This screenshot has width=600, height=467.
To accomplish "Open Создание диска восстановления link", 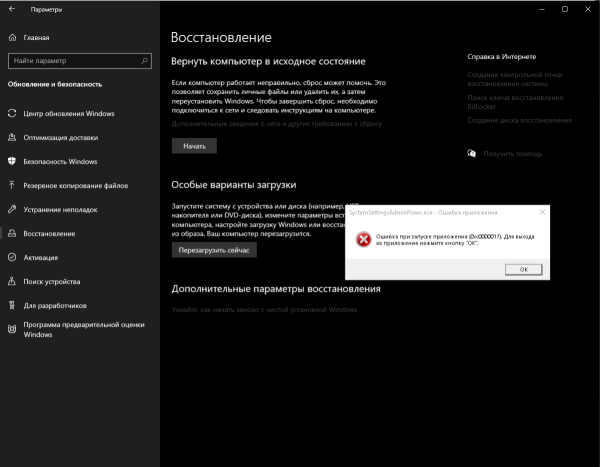I will pyautogui.click(x=519, y=120).
